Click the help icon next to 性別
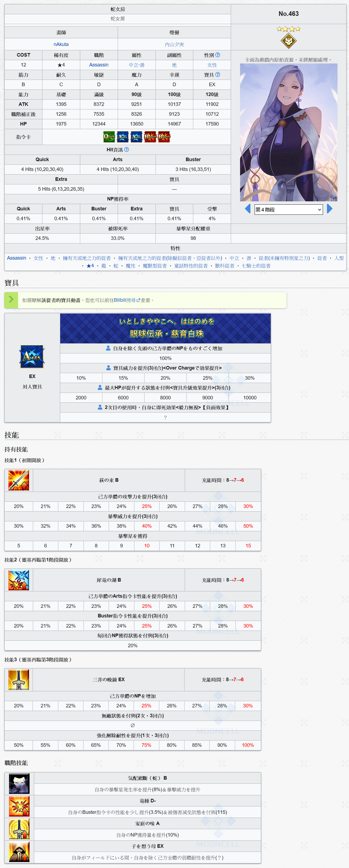The height and width of the screenshot is (868, 349). (x=218, y=55)
